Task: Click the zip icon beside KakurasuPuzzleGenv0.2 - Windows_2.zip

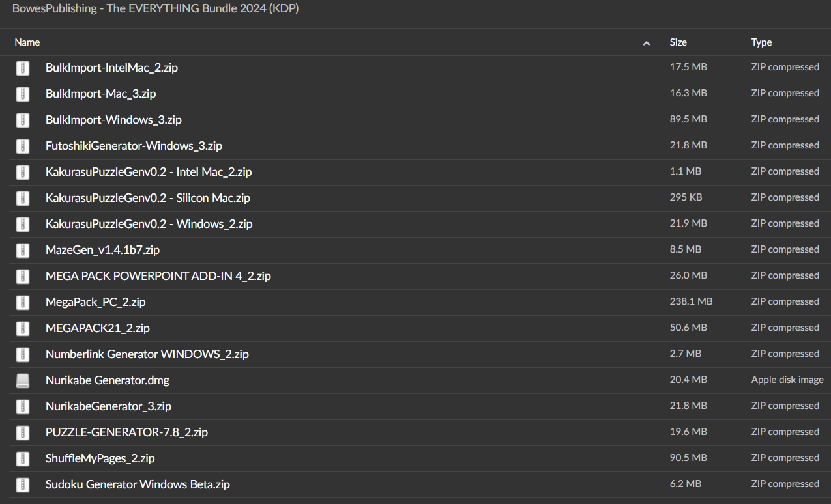Action: coord(23,224)
